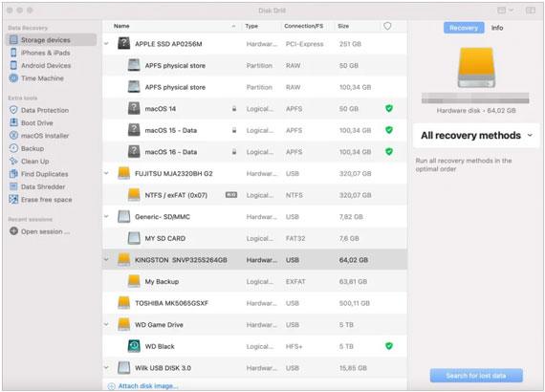
Task: Click the large orange drive thumbnail
Action: 476,68
